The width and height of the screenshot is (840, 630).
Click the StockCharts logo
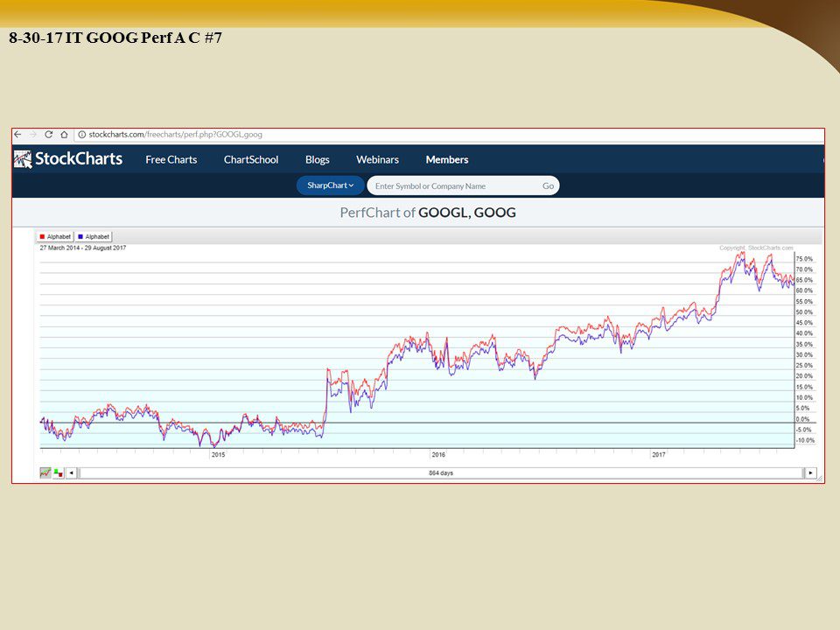[x=68, y=159]
